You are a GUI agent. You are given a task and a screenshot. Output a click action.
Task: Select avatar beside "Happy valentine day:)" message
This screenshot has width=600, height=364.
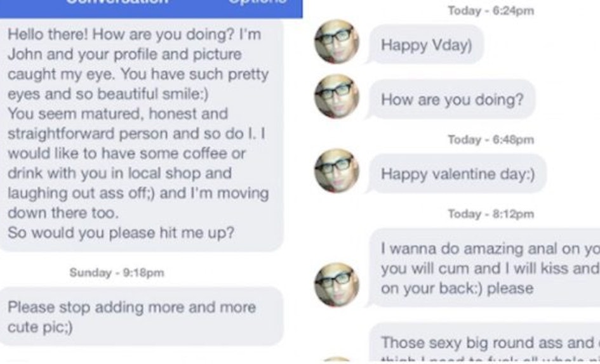(x=337, y=171)
